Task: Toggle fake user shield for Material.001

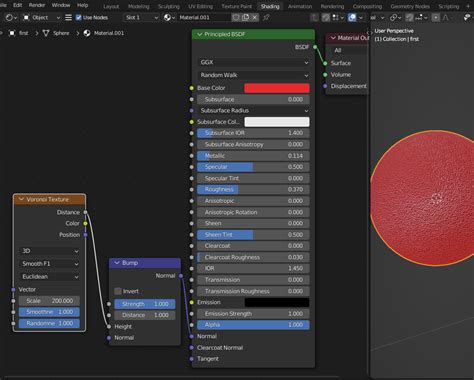Action: click(x=236, y=17)
